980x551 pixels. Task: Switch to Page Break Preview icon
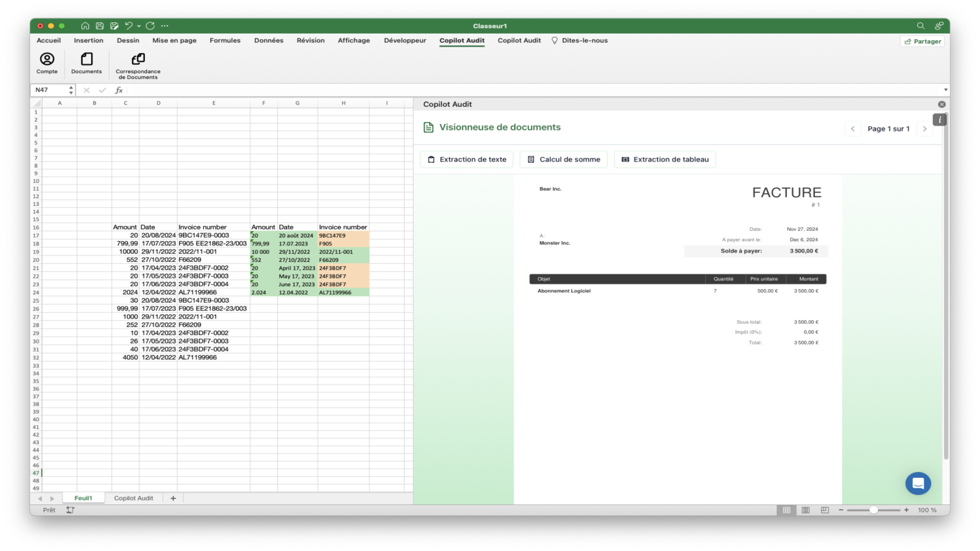click(824, 510)
